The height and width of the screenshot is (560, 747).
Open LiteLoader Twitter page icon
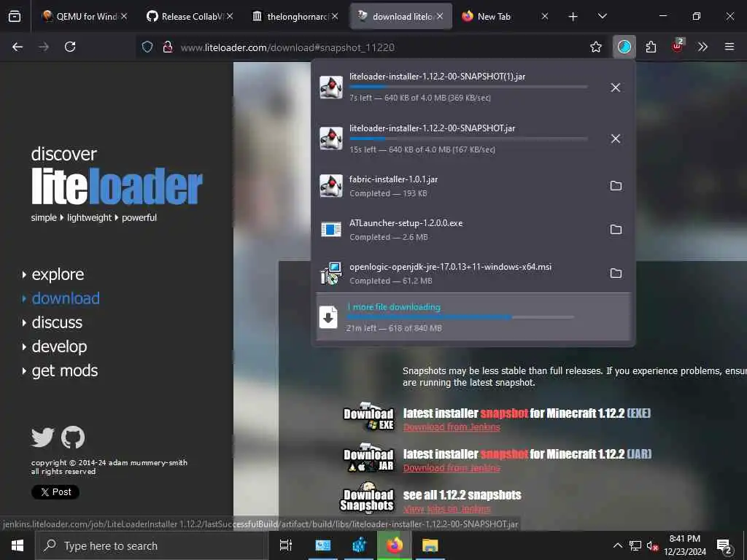[43, 437]
